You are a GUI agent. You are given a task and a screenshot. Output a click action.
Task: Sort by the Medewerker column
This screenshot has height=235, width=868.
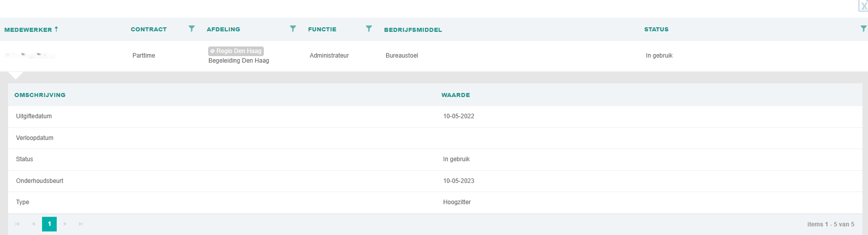(x=28, y=30)
